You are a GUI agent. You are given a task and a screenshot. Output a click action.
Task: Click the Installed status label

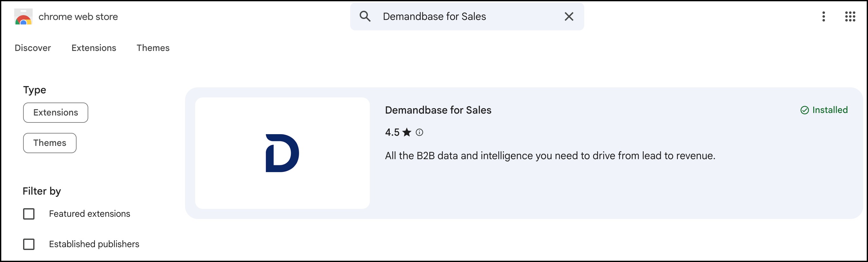pos(830,110)
